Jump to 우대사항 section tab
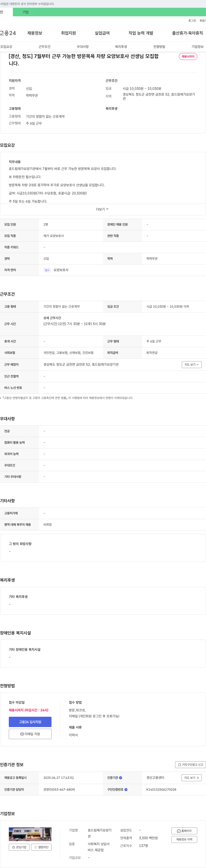 [x=83, y=46]
